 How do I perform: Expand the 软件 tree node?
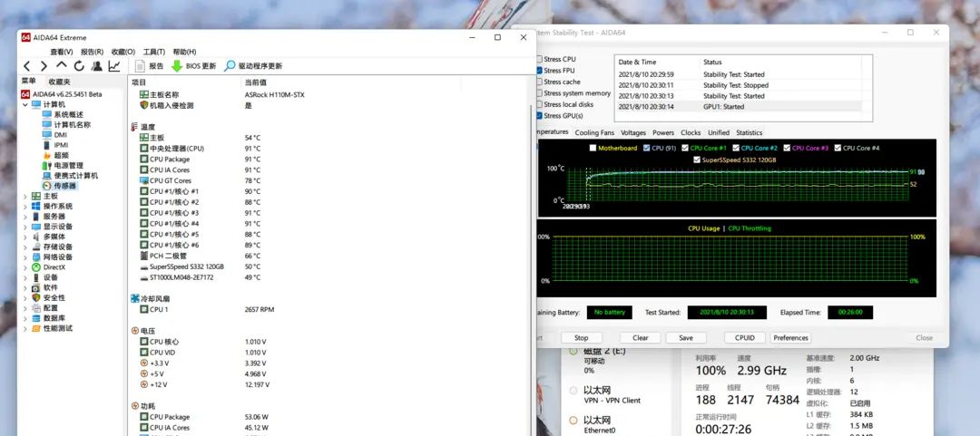click(x=25, y=288)
